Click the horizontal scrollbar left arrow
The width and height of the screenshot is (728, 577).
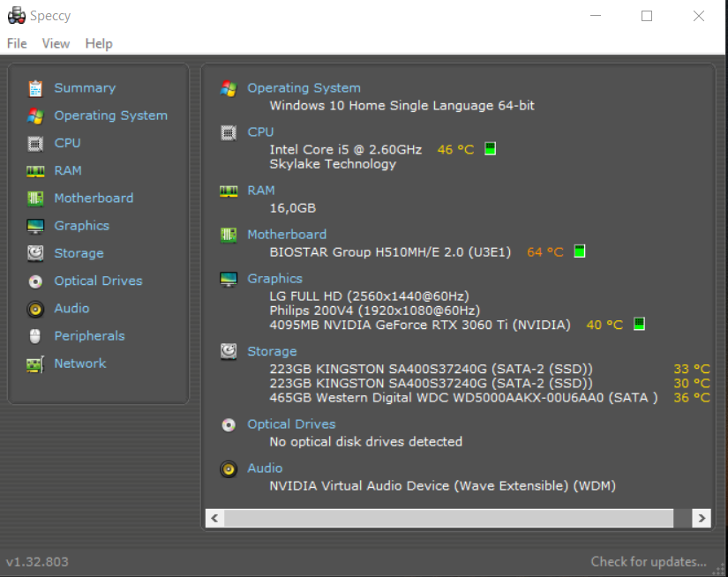tap(214, 518)
